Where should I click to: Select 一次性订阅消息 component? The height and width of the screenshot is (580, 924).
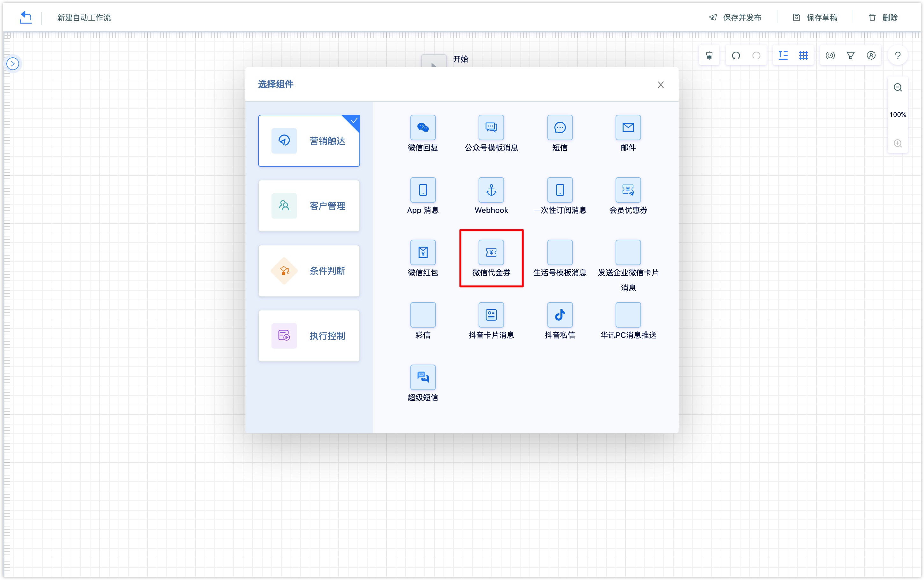(x=560, y=196)
